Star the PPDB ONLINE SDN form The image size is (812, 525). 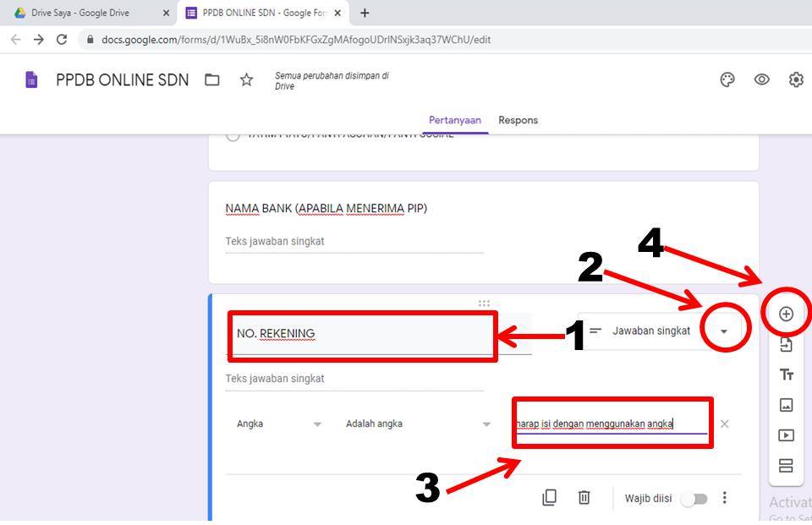coord(246,79)
